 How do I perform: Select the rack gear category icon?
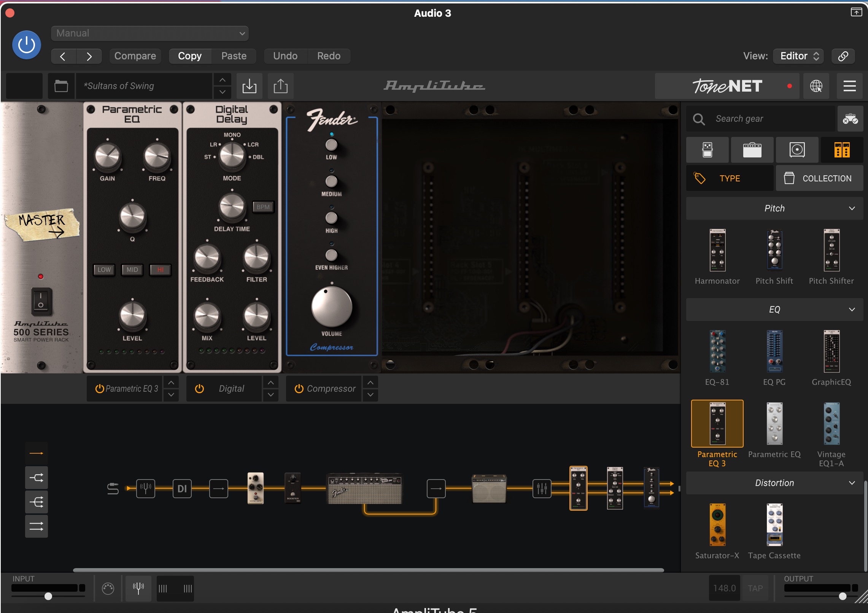[842, 150]
